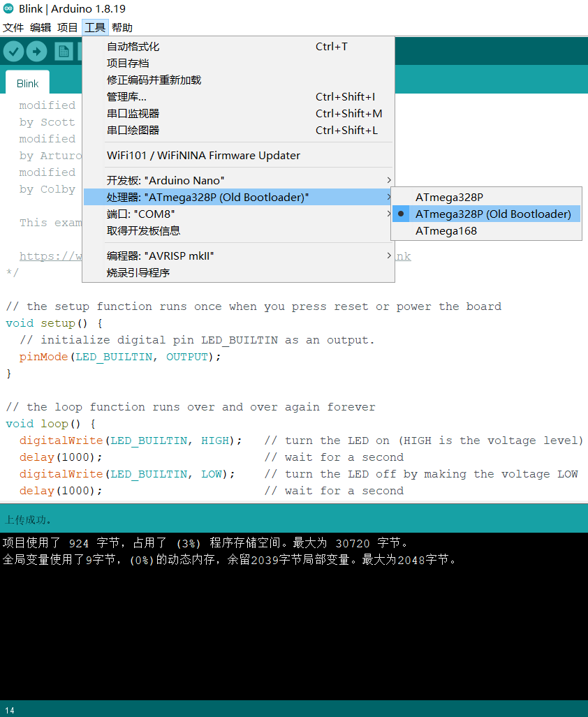Click the "by Colby" comment line

[x=47, y=189]
